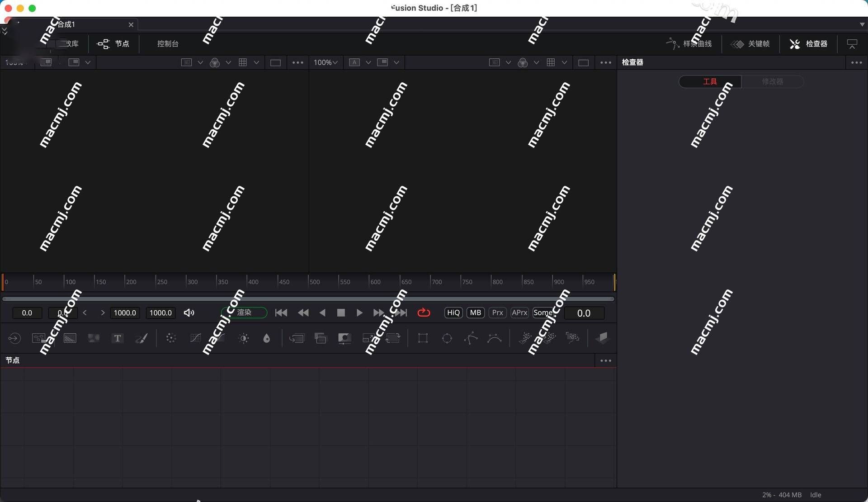Add a Matte Control node
The width and height of the screenshot is (868, 502).
pos(344,338)
